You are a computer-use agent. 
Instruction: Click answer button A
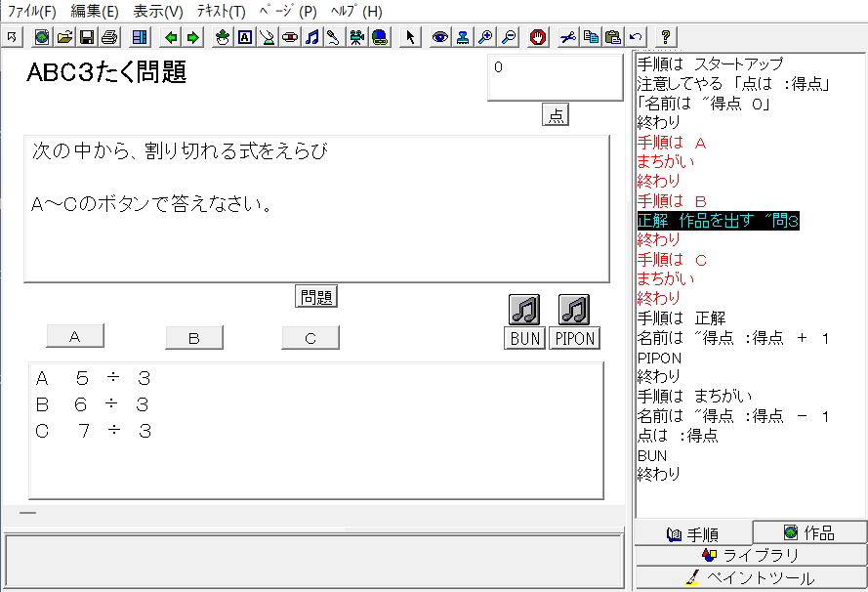pos(75,336)
